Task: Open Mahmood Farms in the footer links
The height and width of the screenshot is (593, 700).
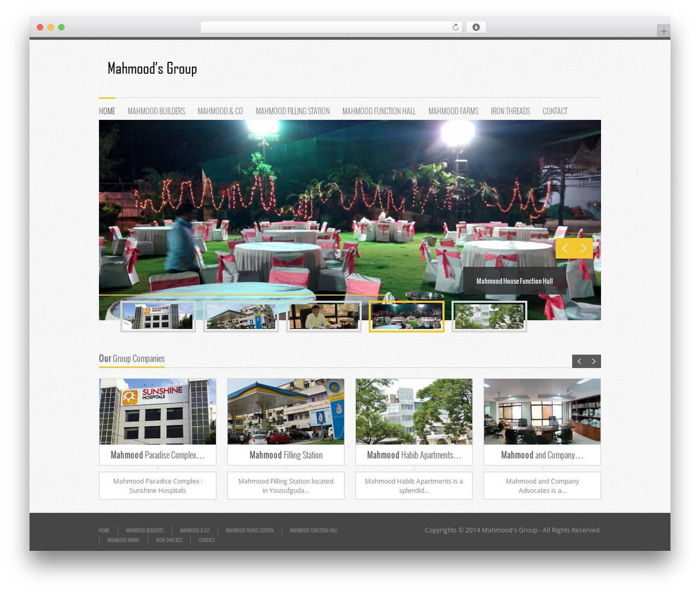Action: coord(124,540)
